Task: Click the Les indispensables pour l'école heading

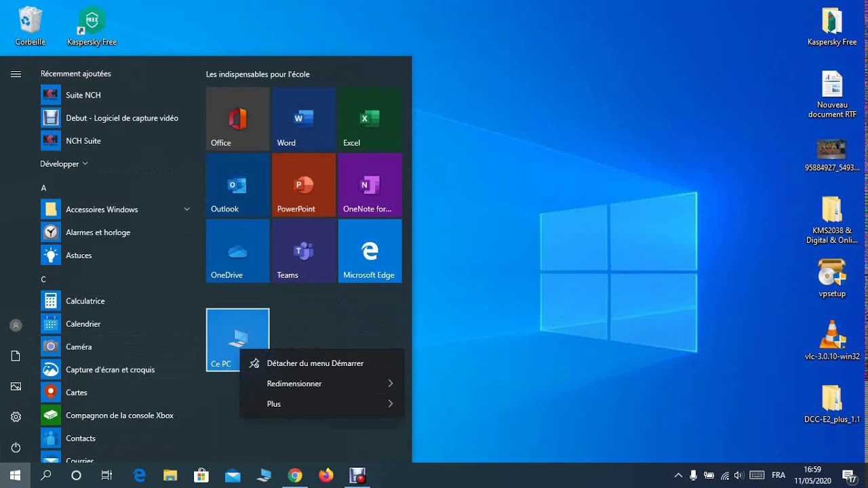Action: point(258,75)
